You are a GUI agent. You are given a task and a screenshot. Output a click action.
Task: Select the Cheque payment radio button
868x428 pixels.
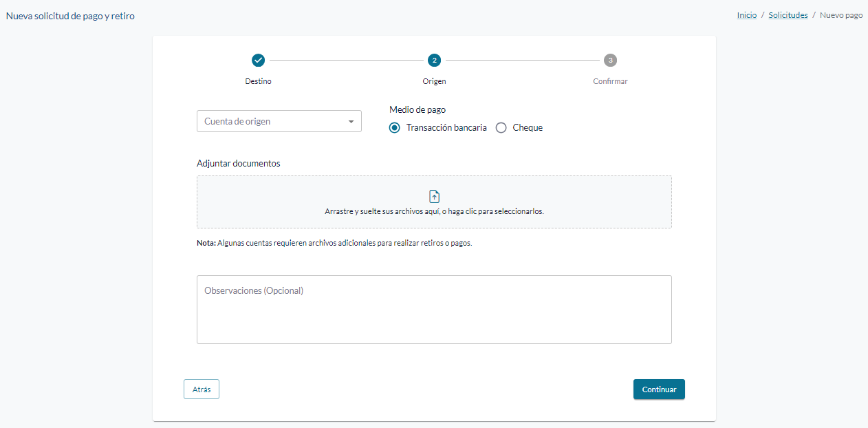point(501,127)
